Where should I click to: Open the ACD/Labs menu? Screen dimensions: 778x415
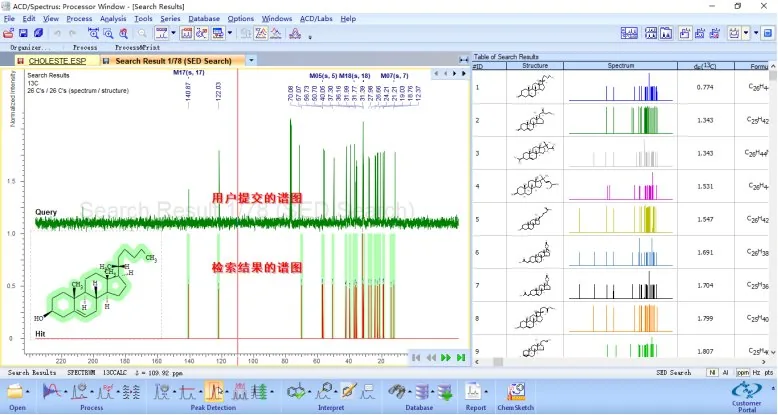coord(316,19)
